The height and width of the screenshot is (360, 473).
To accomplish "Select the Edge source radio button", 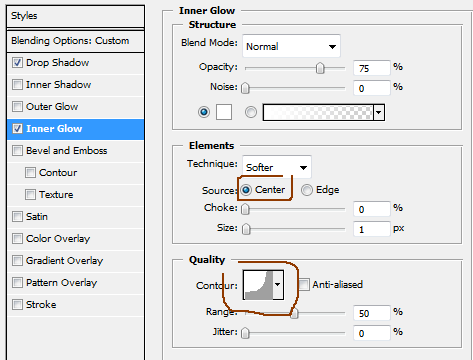I will (307, 190).
